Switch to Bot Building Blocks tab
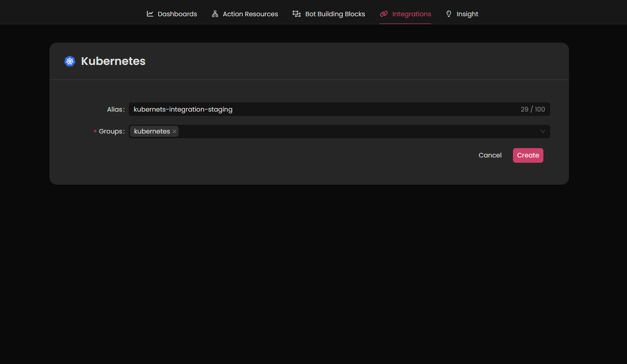 click(x=329, y=14)
